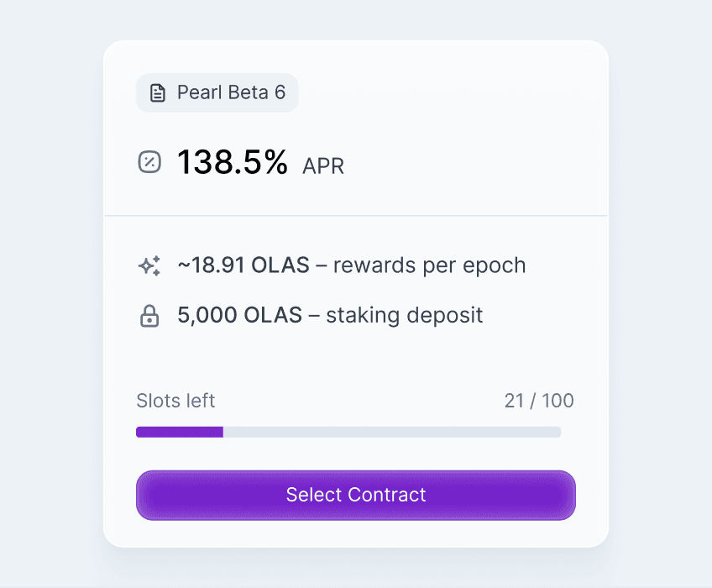Select the stars icon before rewards per epoch
This screenshot has height=588, width=712.
coord(149,265)
